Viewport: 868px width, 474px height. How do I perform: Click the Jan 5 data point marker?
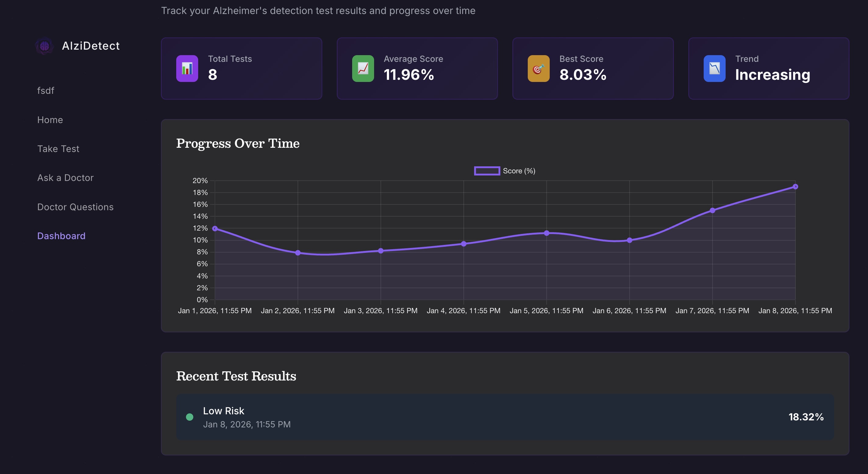547,233
